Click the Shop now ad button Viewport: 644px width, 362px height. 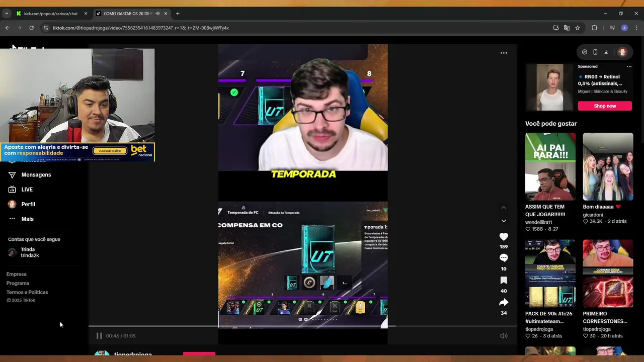point(605,106)
